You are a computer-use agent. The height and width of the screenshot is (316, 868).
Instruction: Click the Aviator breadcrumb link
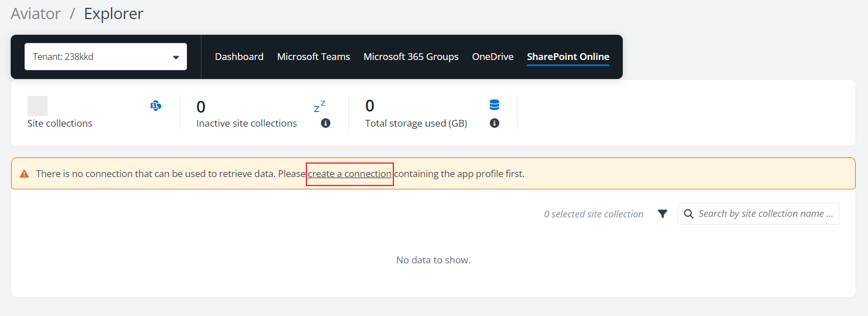point(36,13)
